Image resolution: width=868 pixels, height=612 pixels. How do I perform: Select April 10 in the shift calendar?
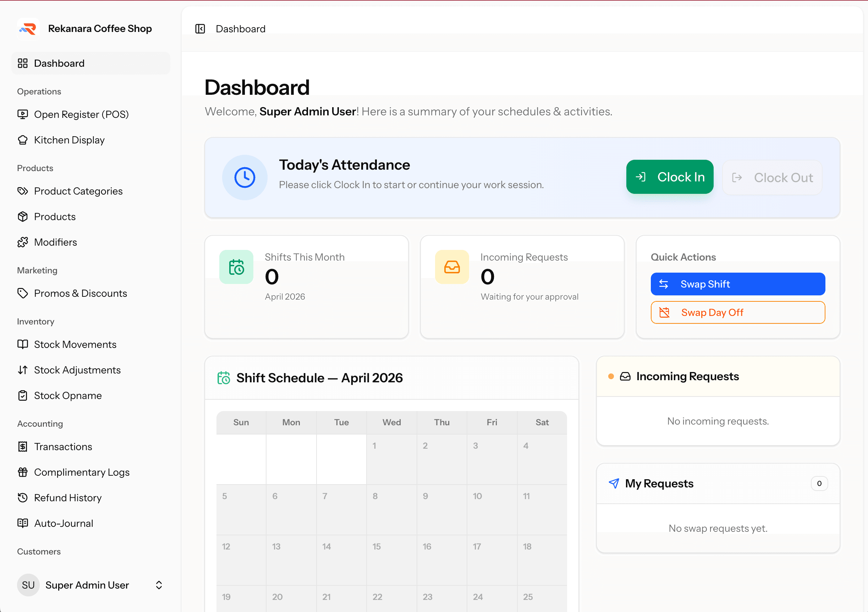492,509
